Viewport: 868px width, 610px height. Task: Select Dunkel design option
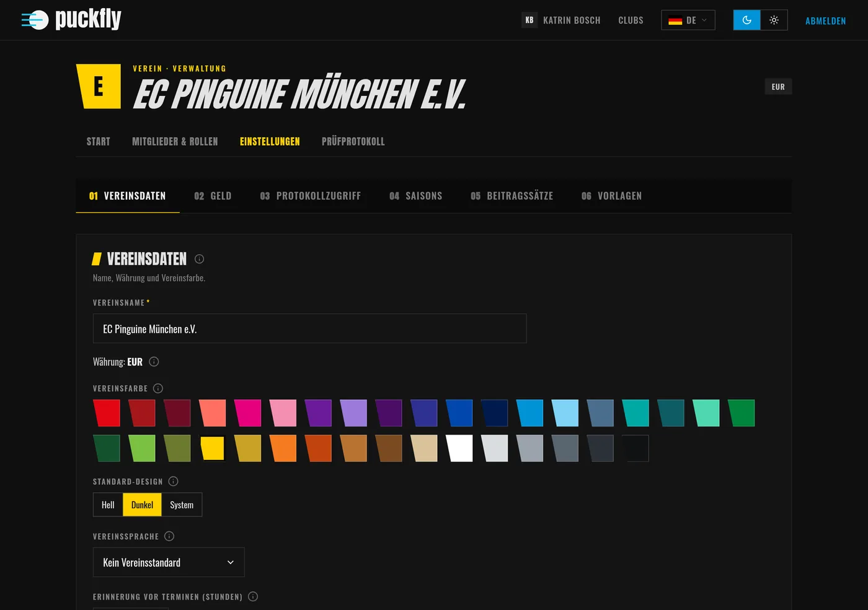pos(142,505)
